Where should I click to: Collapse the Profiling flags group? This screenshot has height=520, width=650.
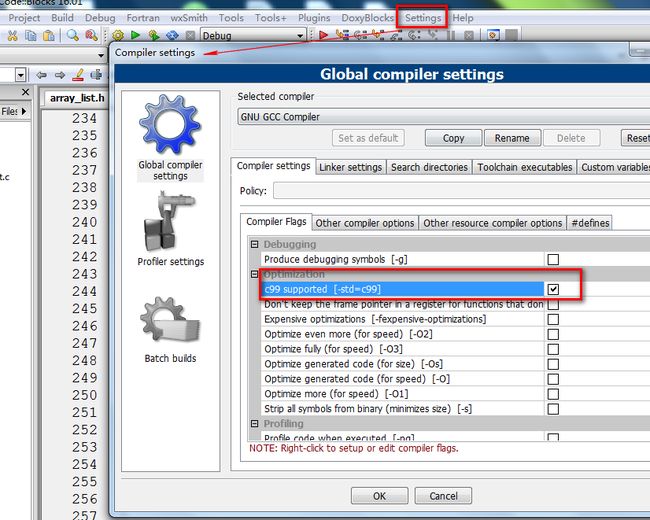[x=255, y=423]
